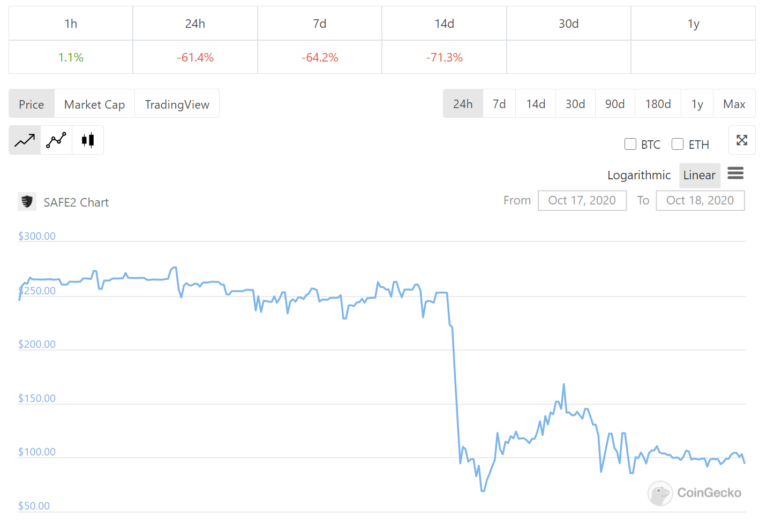Expand the chart to fullscreen

tap(742, 140)
